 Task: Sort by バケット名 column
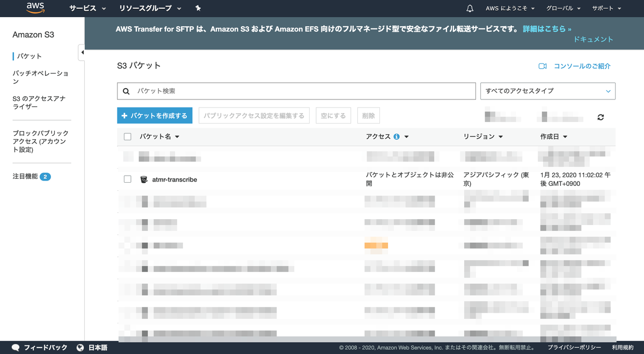[x=159, y=137]
